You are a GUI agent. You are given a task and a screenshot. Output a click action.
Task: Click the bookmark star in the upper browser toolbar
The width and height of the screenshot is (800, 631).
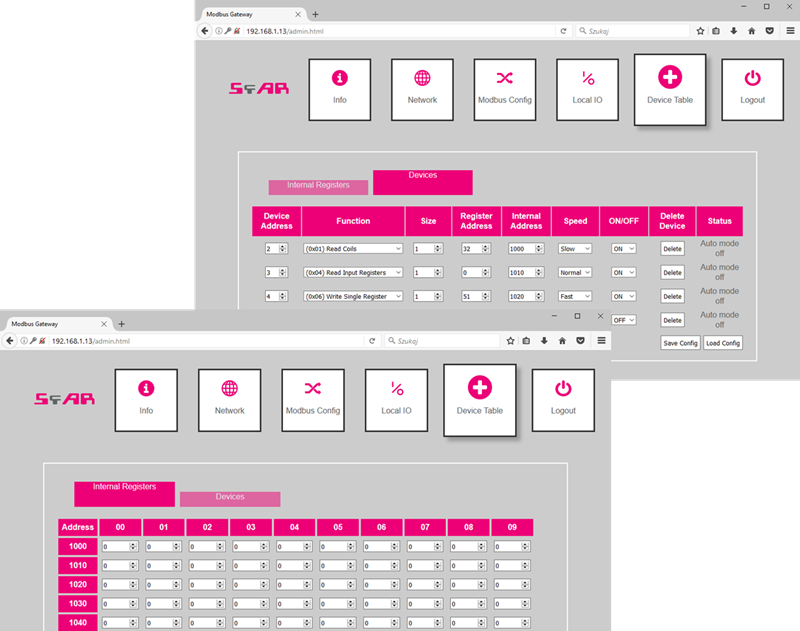[700, 31]
